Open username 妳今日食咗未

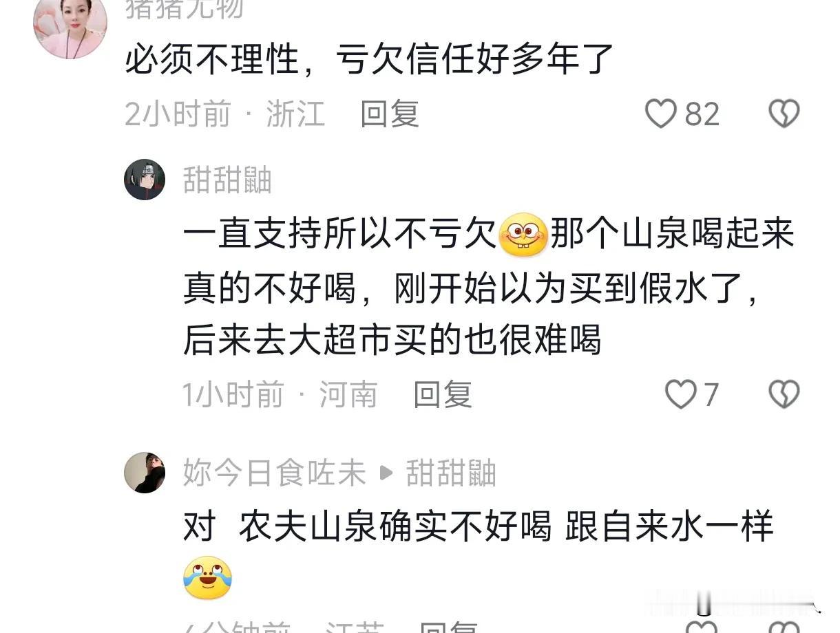[274, 473]
